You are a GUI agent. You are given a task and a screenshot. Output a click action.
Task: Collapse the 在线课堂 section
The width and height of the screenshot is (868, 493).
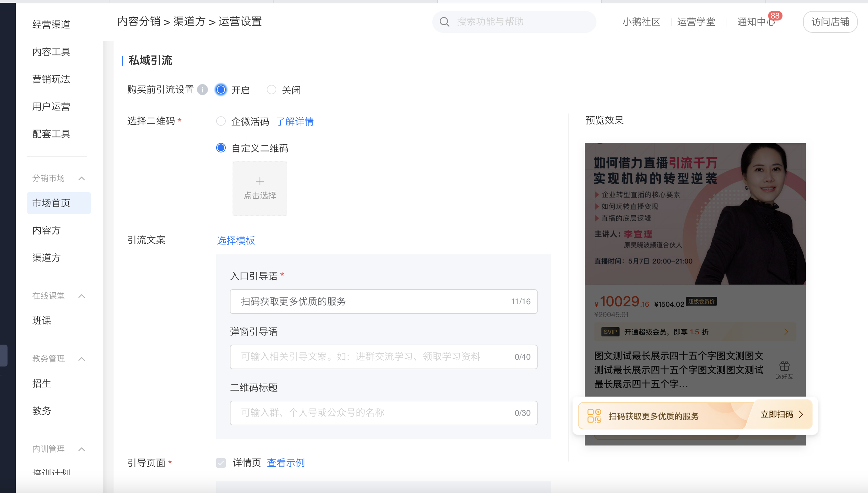click(x=81, y=296)
